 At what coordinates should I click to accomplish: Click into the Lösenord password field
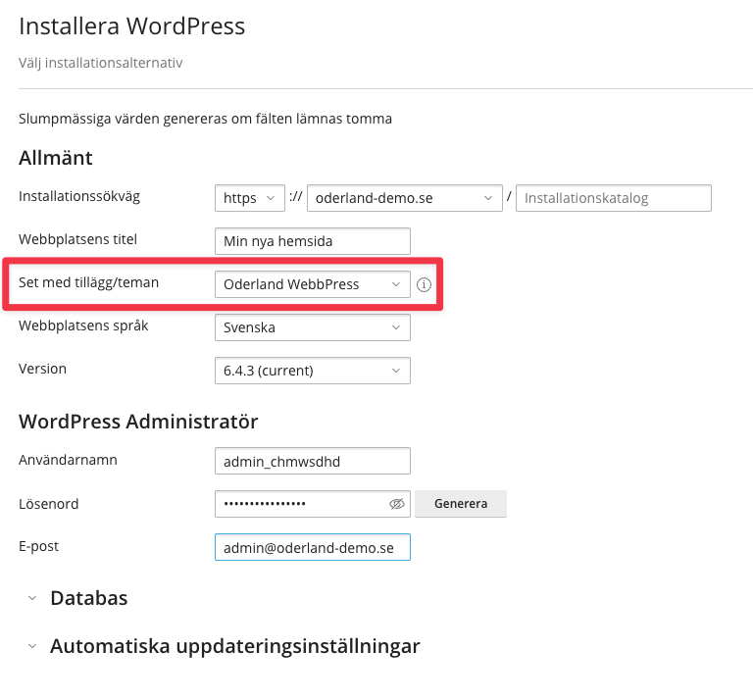point(299,504)
